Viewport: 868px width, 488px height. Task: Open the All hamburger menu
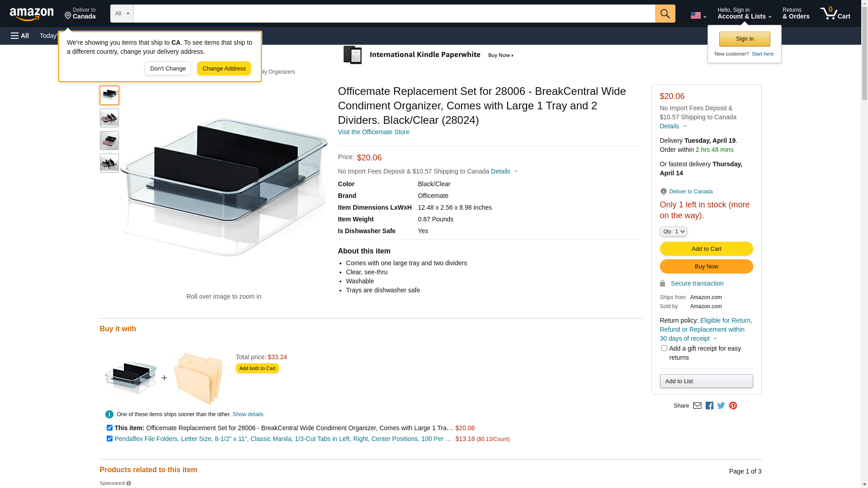point(20,36)
